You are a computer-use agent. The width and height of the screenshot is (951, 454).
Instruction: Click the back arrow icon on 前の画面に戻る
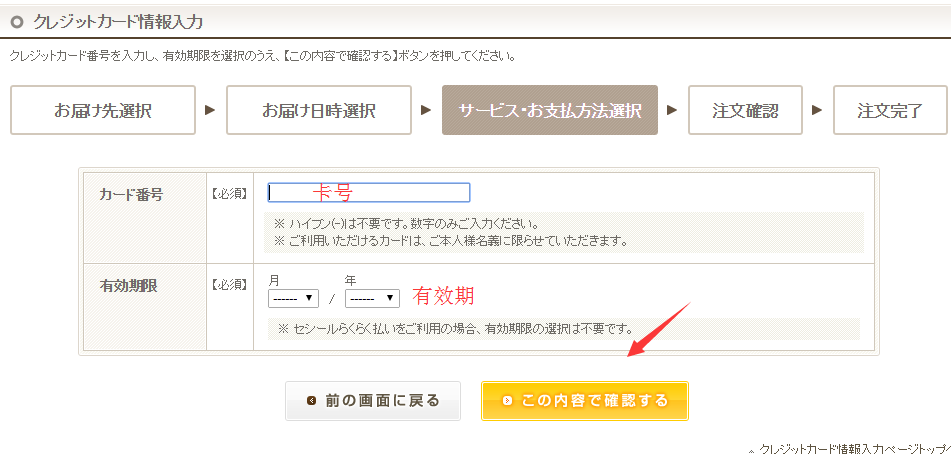[x=312, y=401]
